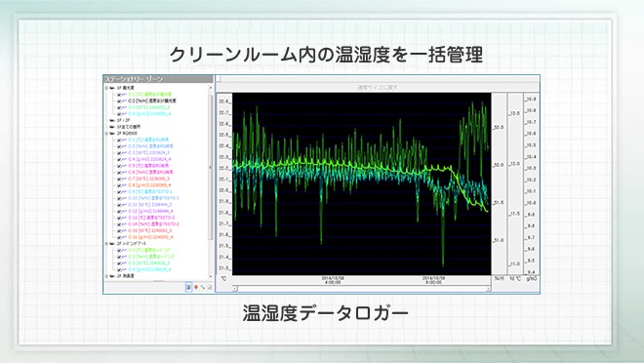Click the last icon in tree panel footer
This screenshot has width=644, height=363.
(x=210, y=287)
